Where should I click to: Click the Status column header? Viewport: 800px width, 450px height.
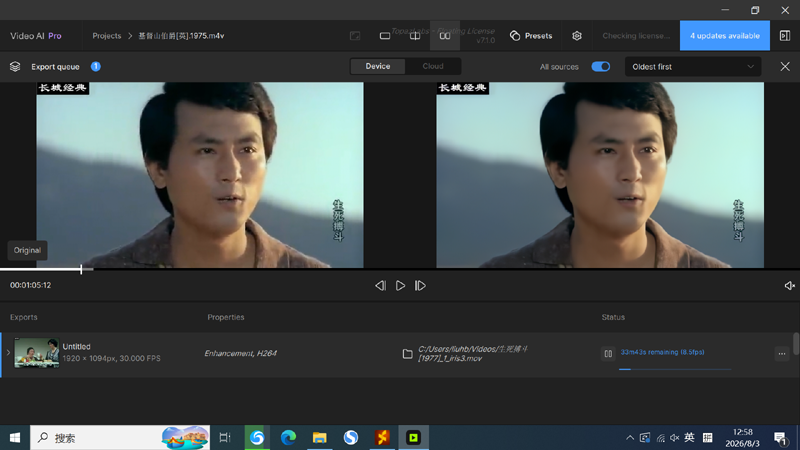(613, 317)
